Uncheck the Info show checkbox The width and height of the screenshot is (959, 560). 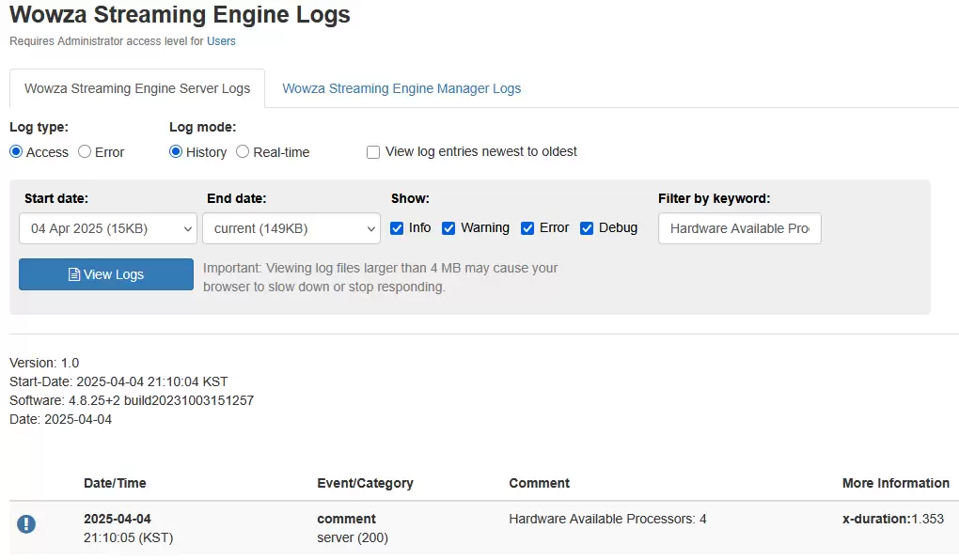[397, 228]
